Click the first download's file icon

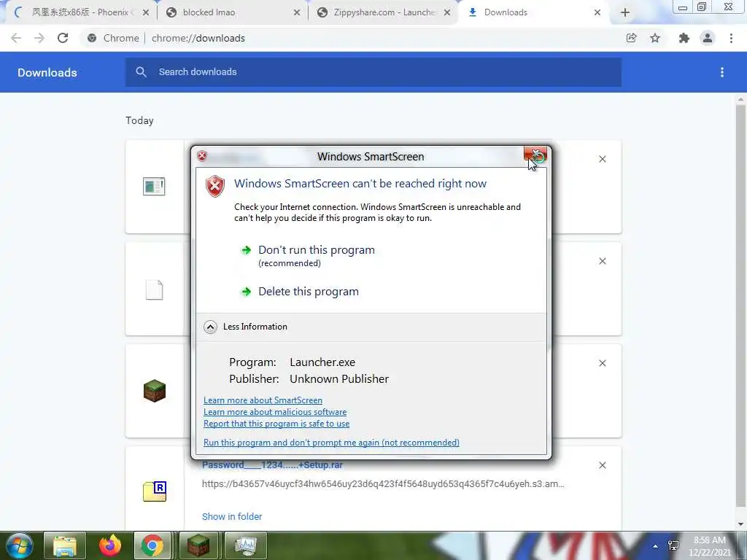point(155,186)
